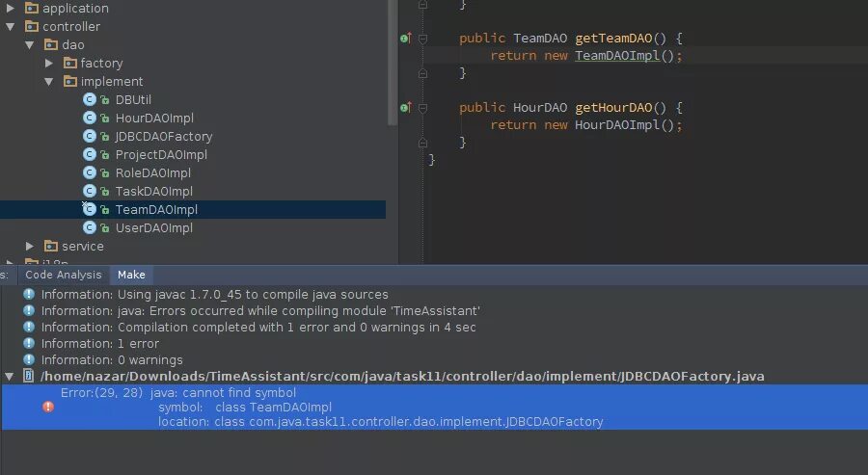Click the HourDAOImpl class icon
868x475 pixels.
89,118
